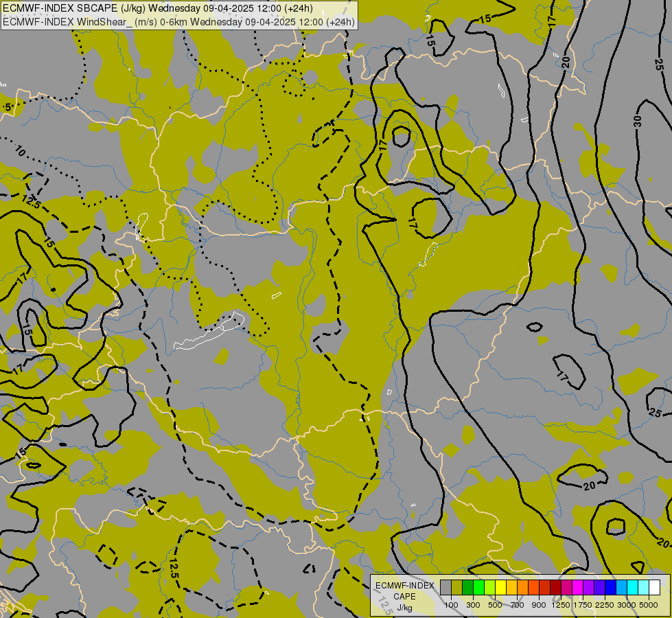Click the 100 value on CAPE legend

(451, 605)
